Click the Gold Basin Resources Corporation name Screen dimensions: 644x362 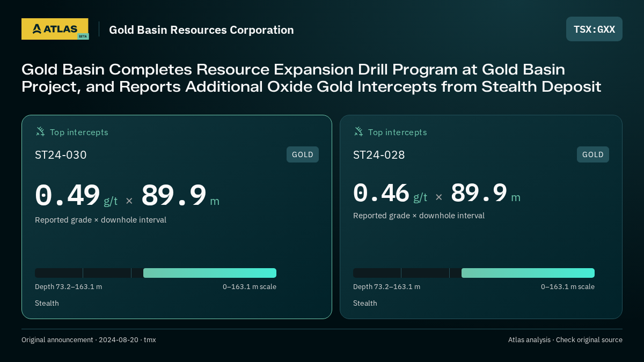201,30
